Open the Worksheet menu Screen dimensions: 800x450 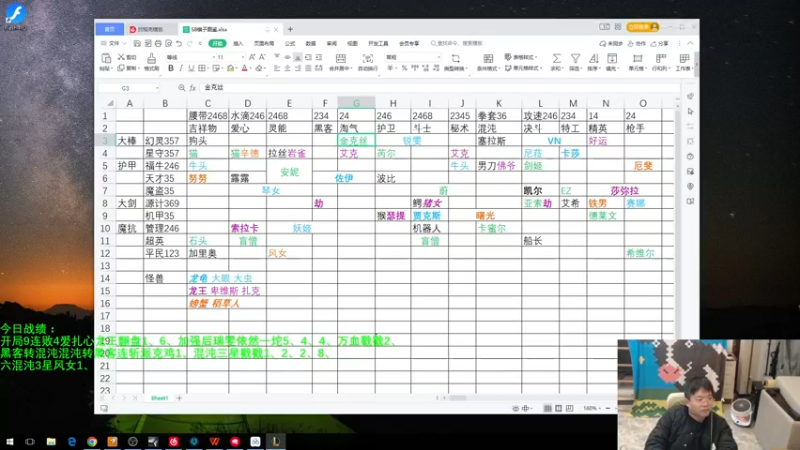[x=684, y=61]
